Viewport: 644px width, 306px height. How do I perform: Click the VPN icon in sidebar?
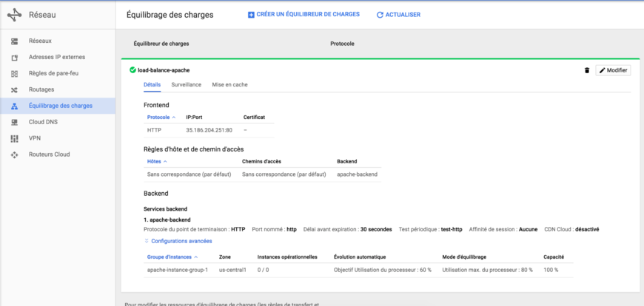(14, 139)
